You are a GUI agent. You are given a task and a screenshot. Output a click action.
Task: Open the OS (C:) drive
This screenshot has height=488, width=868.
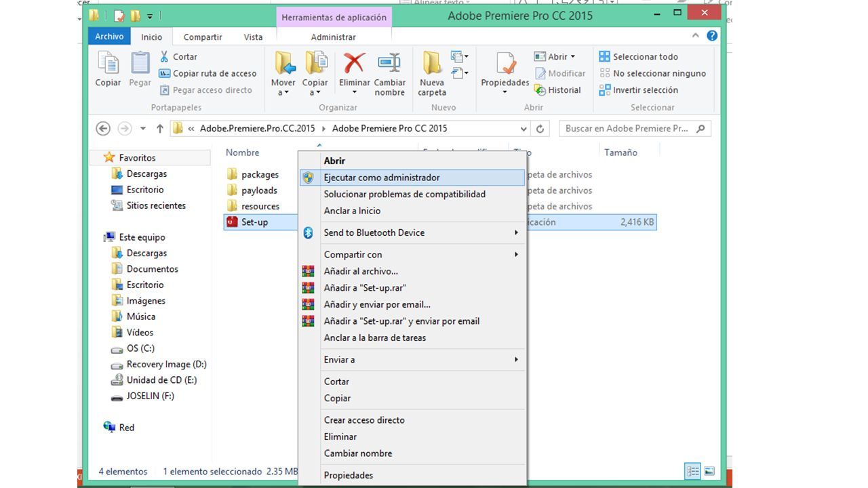click(140, 348)
